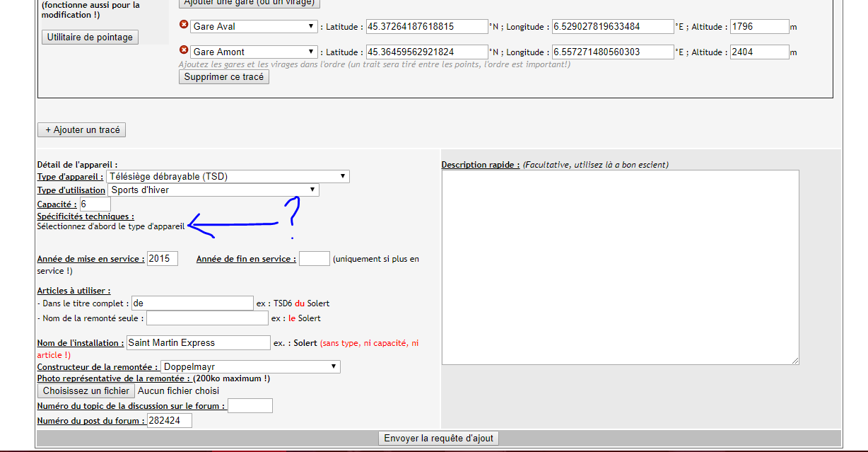
Task: Click the Nom de l'installation field
Action: pyautogui.click(x=198, y=343)
